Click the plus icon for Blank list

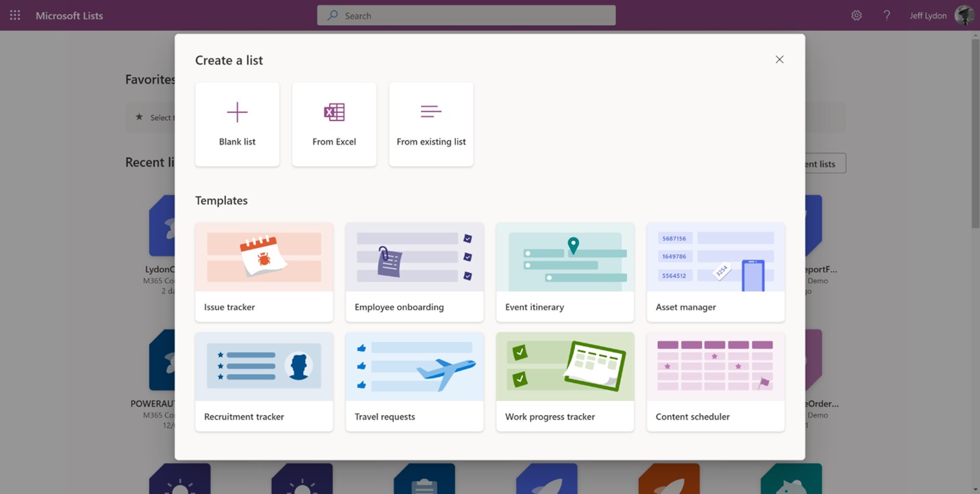tap(237, 112)
